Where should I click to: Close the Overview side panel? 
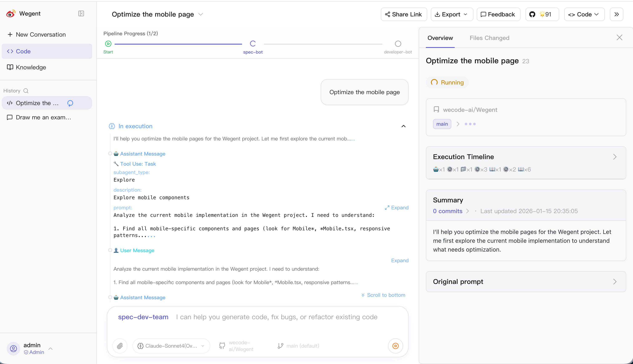point(619,38)
